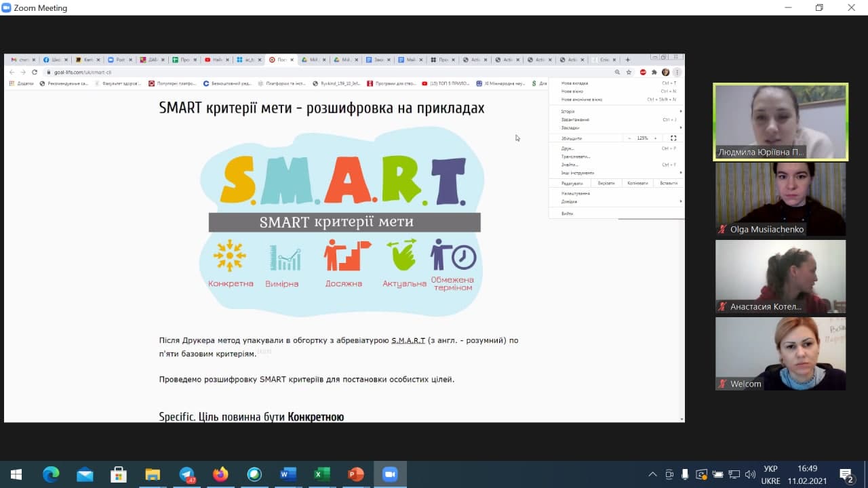The height and width of the screenshot is (488, 868).
Task: Open Excel from the taskbar
Action: click(x=321, y=474)
